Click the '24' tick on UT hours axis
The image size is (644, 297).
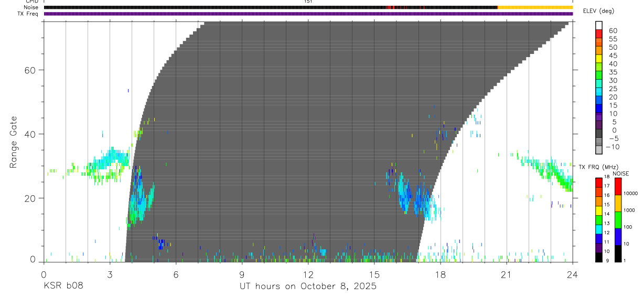pyautogui.click(x=573, y=274)
